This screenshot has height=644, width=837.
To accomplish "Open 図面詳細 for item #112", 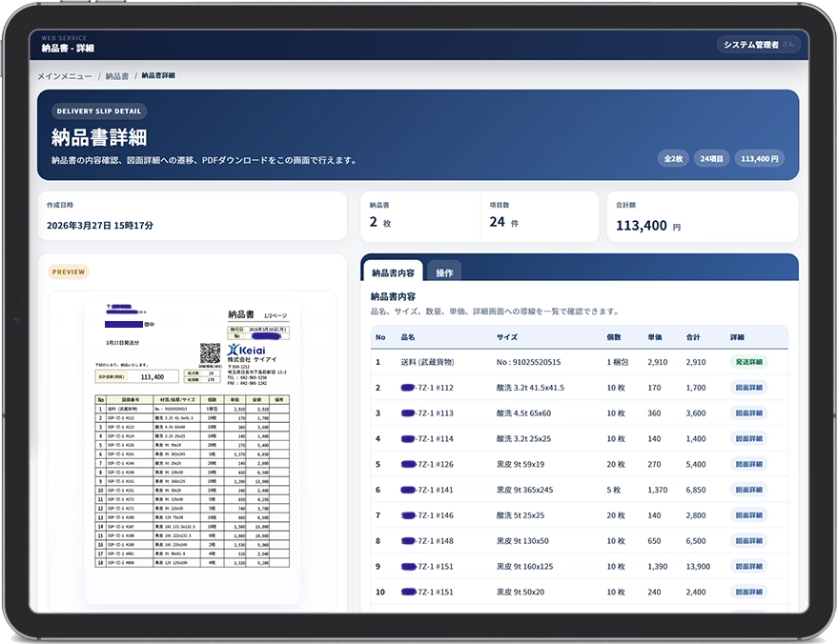I will click(749, 388).
